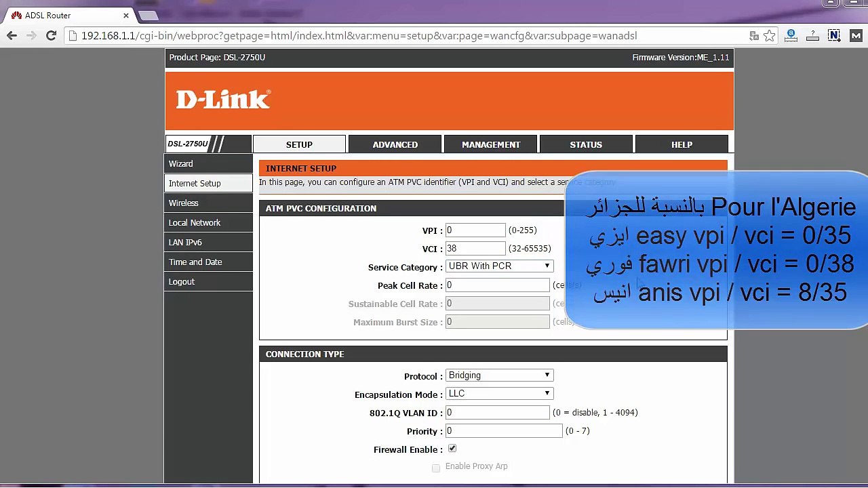Click the CONNECTION TYPE heading
Screen dimensions: 868x488
pyautogui.click(x=304, y=354)
